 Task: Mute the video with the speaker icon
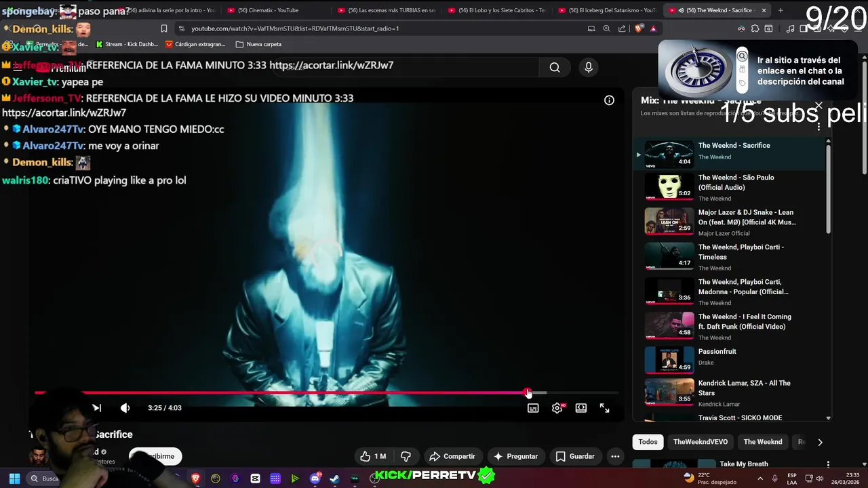click(x=125, y=408)
